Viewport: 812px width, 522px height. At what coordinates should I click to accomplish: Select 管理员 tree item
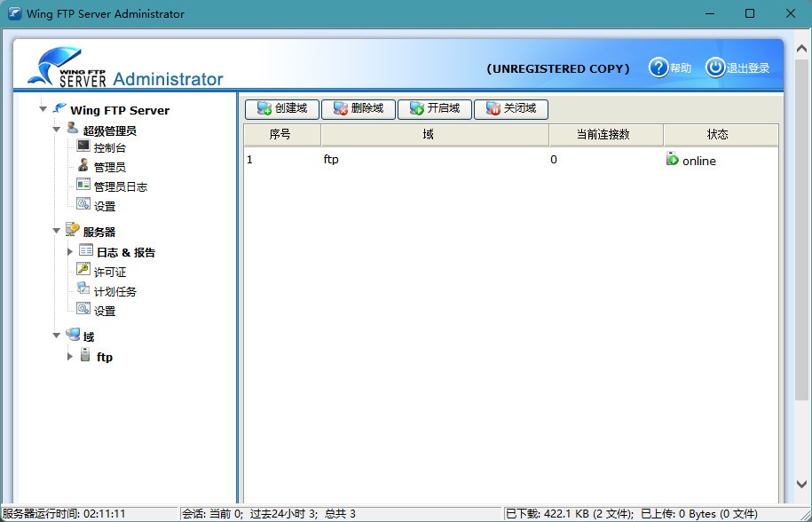110,167
